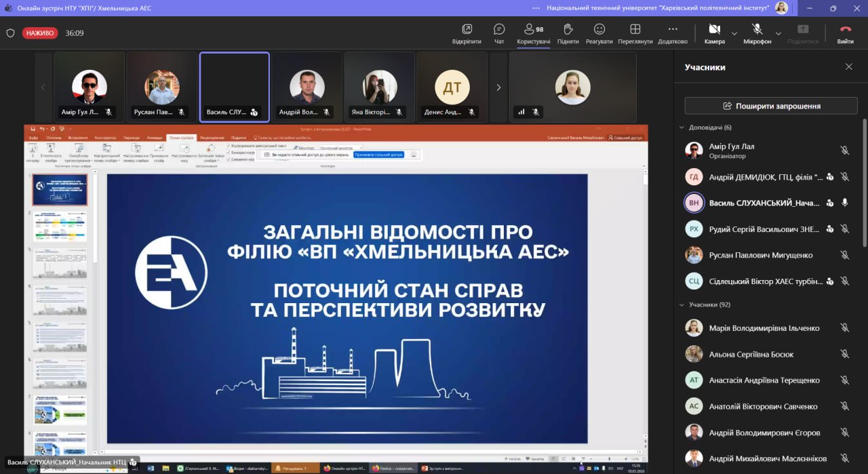The height and width of the screenshot is (474, 868).
Task: Click the Користувачі participants icon
Action: [x=533, y=33]
